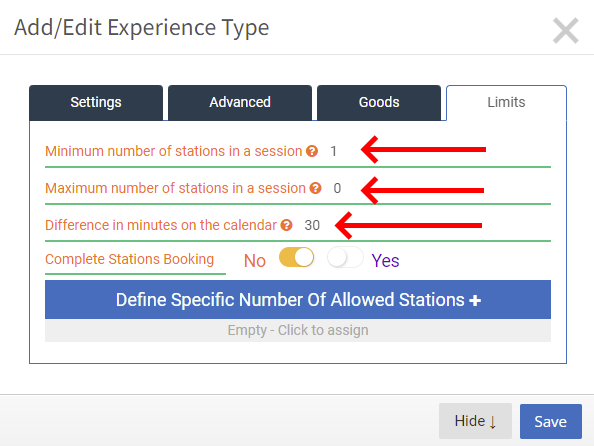This screenshot has width=594, height=446.
Task: Open the Settings tab
Action: tap(96, 103)
